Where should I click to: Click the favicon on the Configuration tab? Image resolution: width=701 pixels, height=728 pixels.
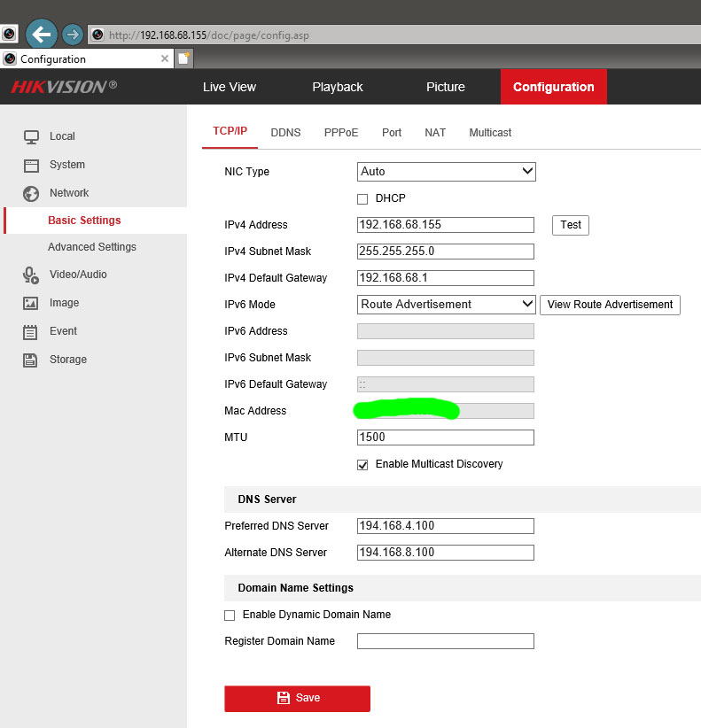click(x=10, y=59)
